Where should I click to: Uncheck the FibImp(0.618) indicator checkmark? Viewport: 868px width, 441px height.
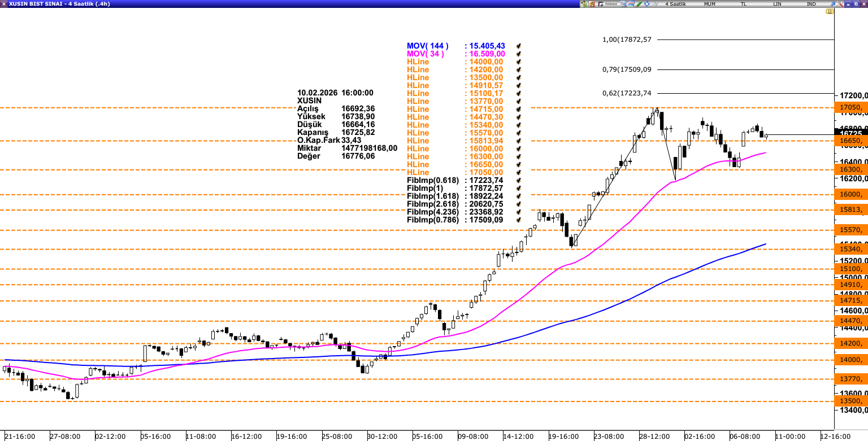pyautogui.click(x=518, y=181)
